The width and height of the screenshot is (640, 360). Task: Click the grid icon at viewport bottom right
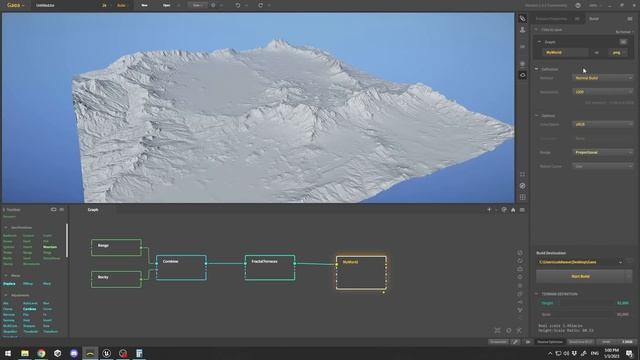[x=522, y=197]
